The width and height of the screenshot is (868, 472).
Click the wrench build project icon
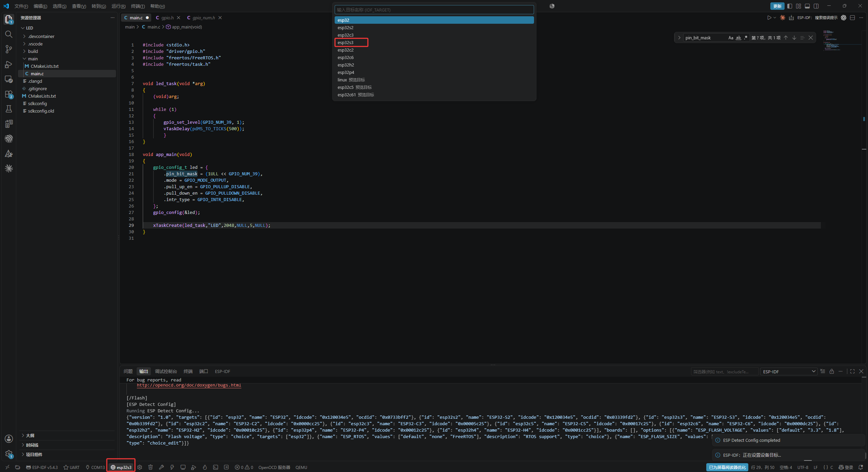pyautogui.click(x=161, y=467)
